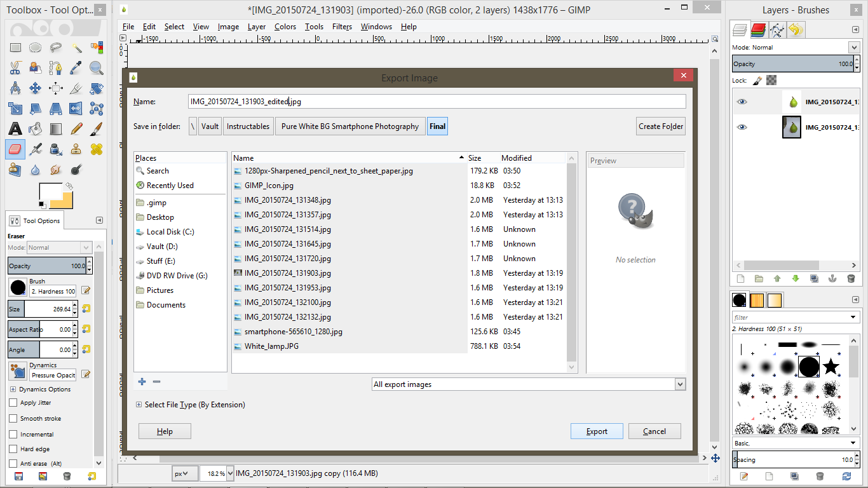Click the anchor floating layer icon
The height and width of the screenshot is (488, 868).
[x=832, y=278]
